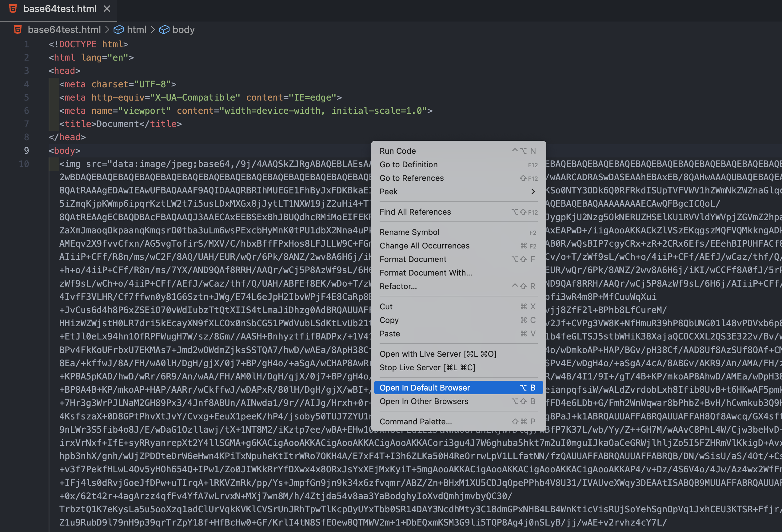This screenshot has height=532, width=782.
Task: Click Copy in the context menu
Action: pyautogui.click(x=389, y=320)
